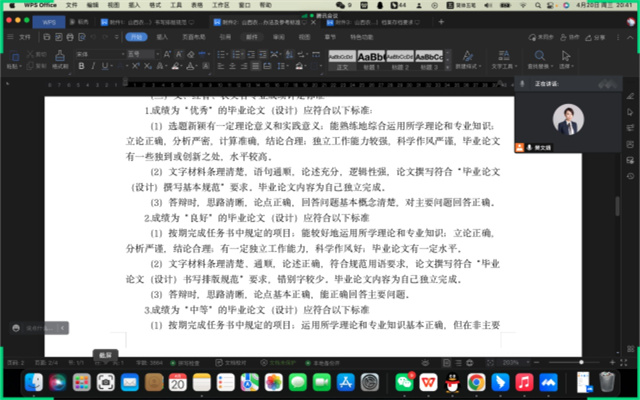Screen dimensions: 640x400
Task: Click the 分享 share button
Action: click(x=595, y=38)
